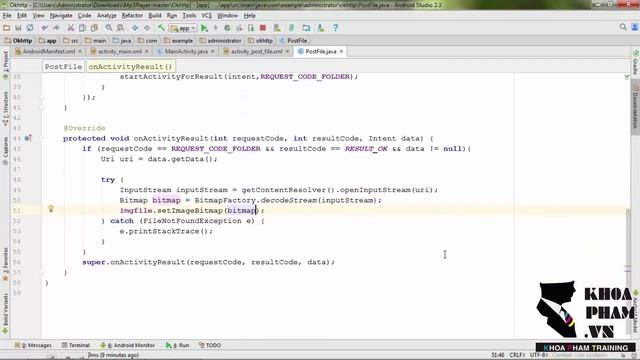The width and height of the screenshot is (640, 360).
Task: Toggle the Build Variants side panel
Action: 5,313
